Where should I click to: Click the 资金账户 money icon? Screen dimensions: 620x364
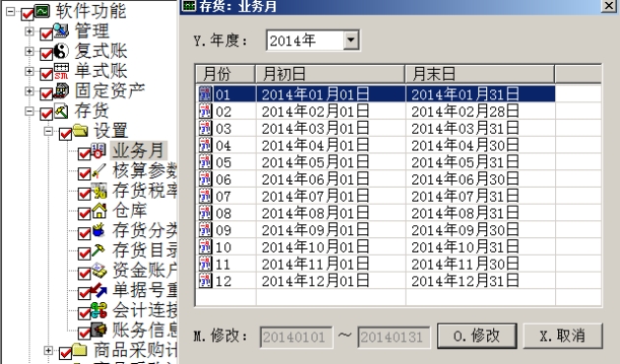point(98,271)
